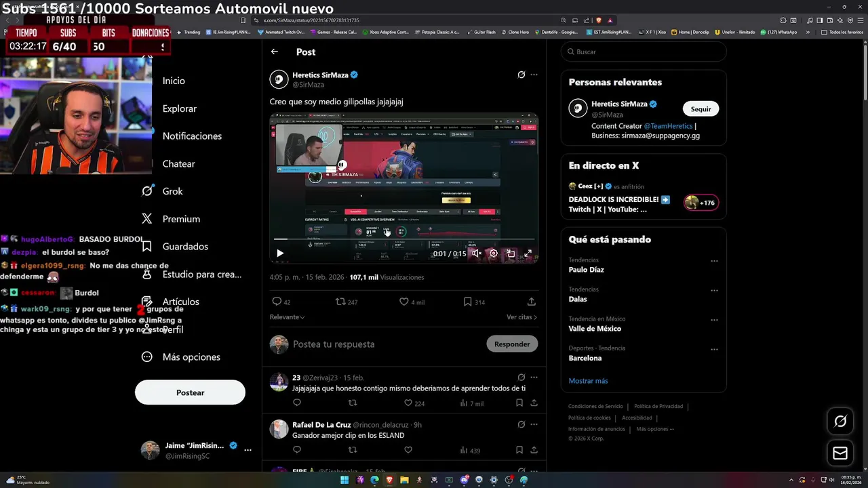Open Trending bookmark in bookmarks bar

pyautogui.click(x=189, y=32)
